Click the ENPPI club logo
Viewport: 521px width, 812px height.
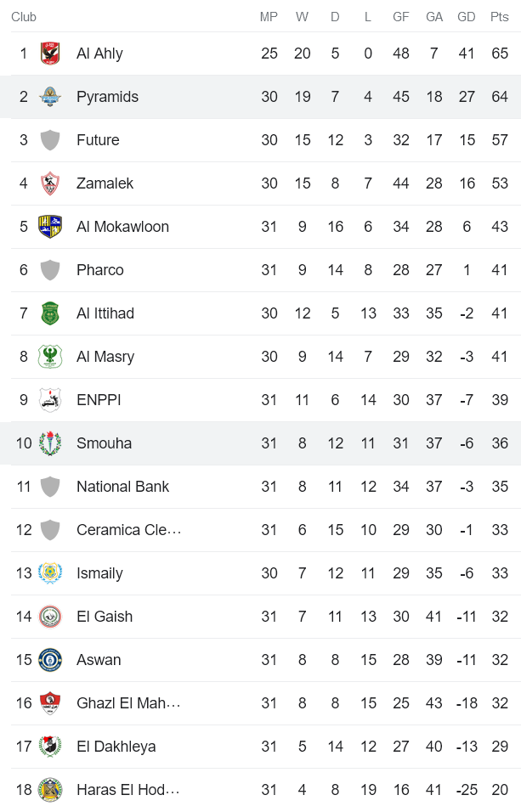pyautogui.click(x=50, y=400)
